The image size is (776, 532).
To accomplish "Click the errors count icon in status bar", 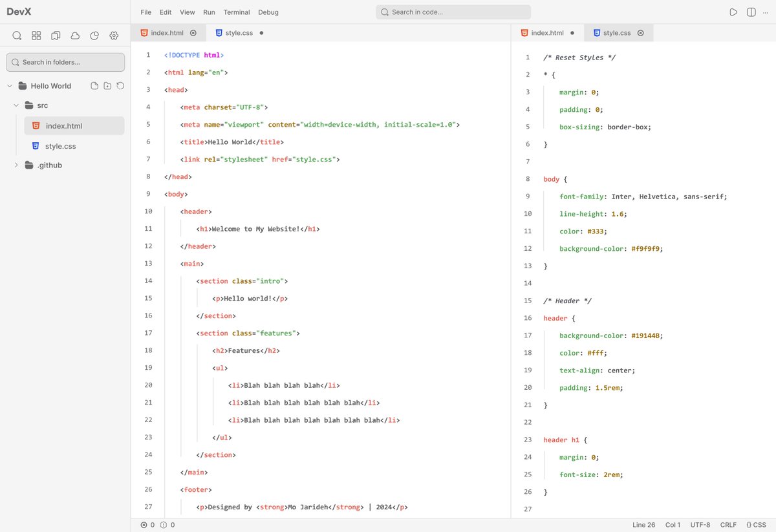I will (144, 525).
